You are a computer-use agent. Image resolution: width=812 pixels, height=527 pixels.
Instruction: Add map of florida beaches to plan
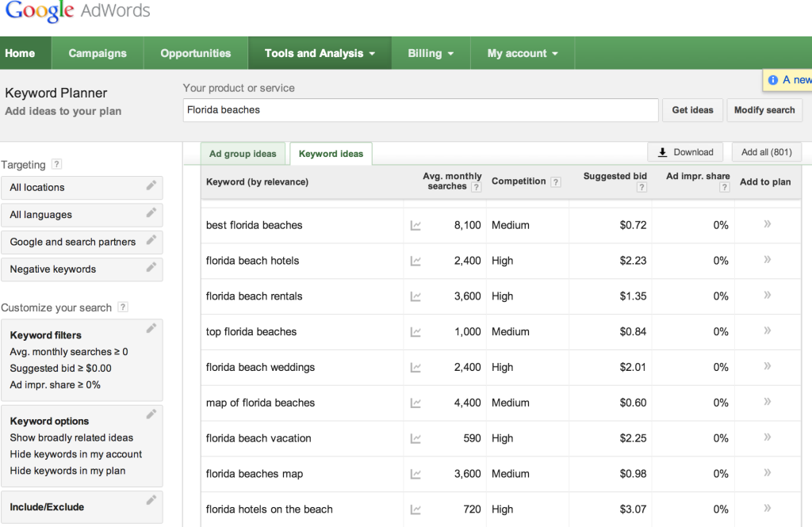pyautogui.click(x=768, y=401)
